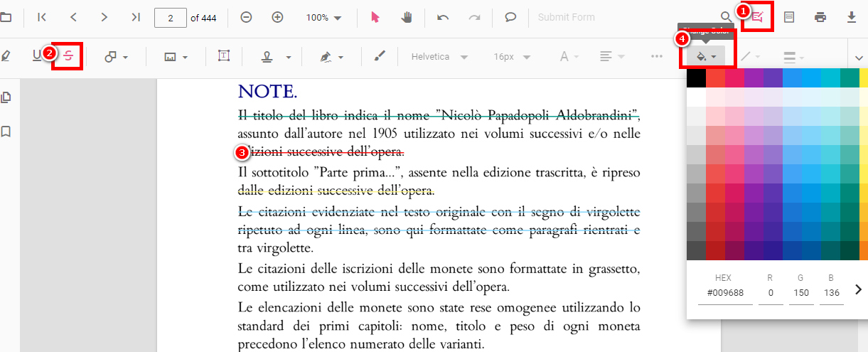This screenshot has width=868, height=352.
Task: Click the R value field
Action: 771,293
